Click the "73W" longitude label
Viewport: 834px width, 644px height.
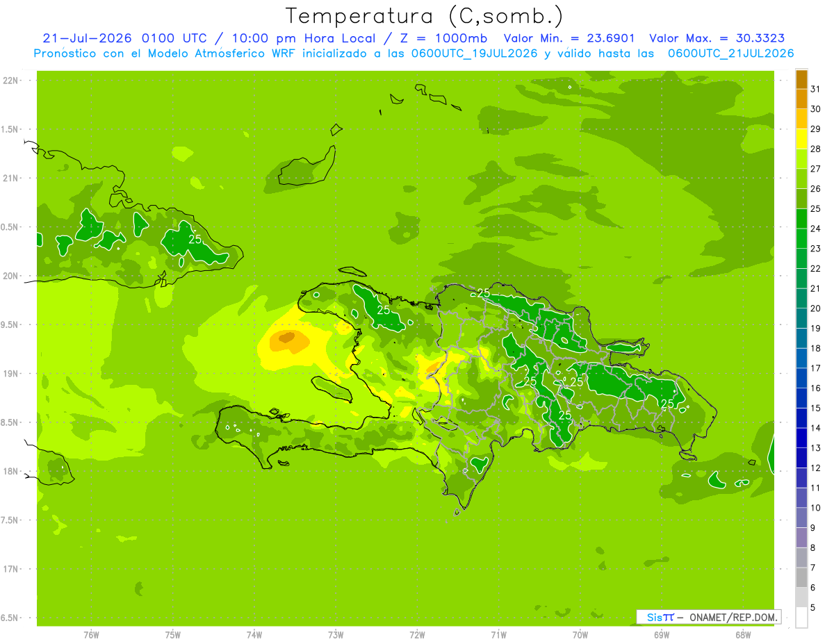[336, 635]
